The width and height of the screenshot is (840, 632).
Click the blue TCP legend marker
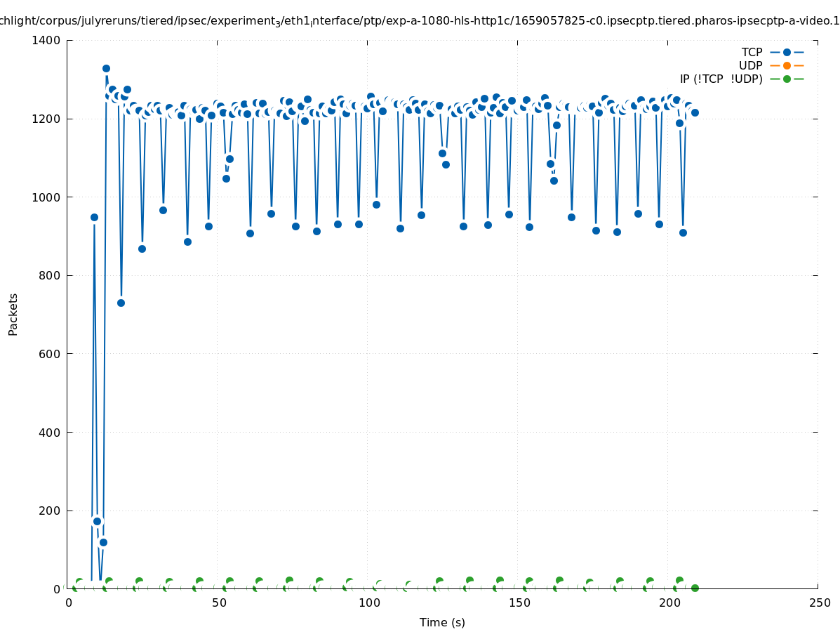[786, 52]
